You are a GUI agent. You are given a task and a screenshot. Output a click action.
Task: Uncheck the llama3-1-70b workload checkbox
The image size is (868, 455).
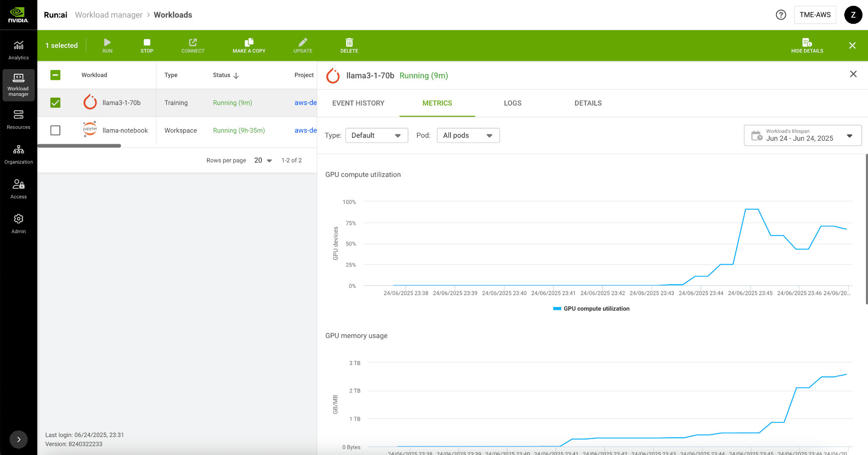(56, 103)
